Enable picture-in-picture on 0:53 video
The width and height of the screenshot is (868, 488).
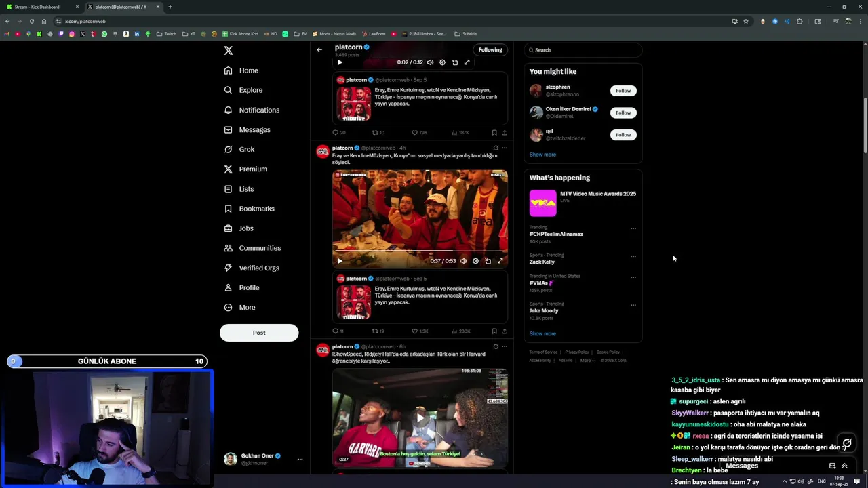pos(488,261)
